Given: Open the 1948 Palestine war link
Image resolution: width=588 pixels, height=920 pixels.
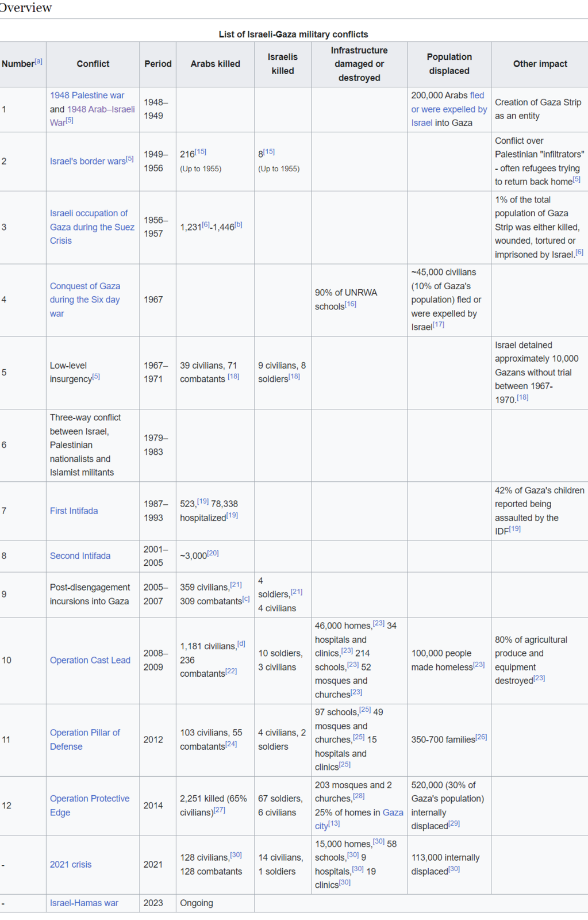Looking at the screenshot, I should click(x=87, y=95).
